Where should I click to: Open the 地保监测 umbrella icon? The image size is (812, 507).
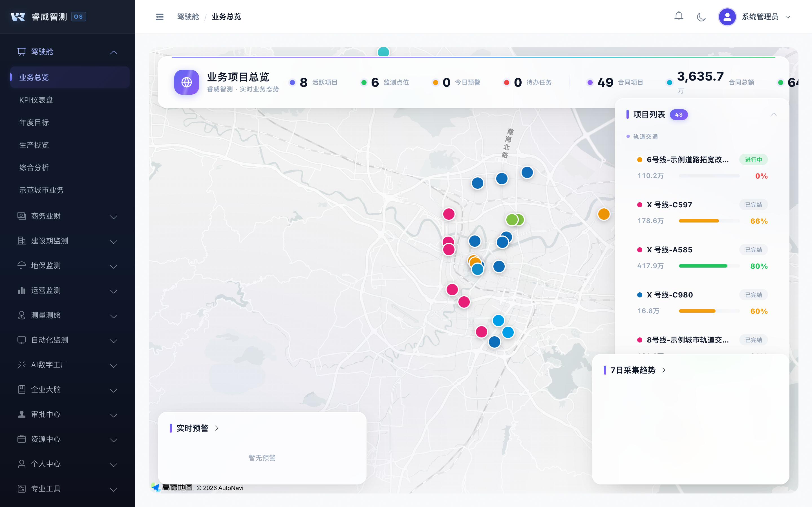[x=21, y=266]
